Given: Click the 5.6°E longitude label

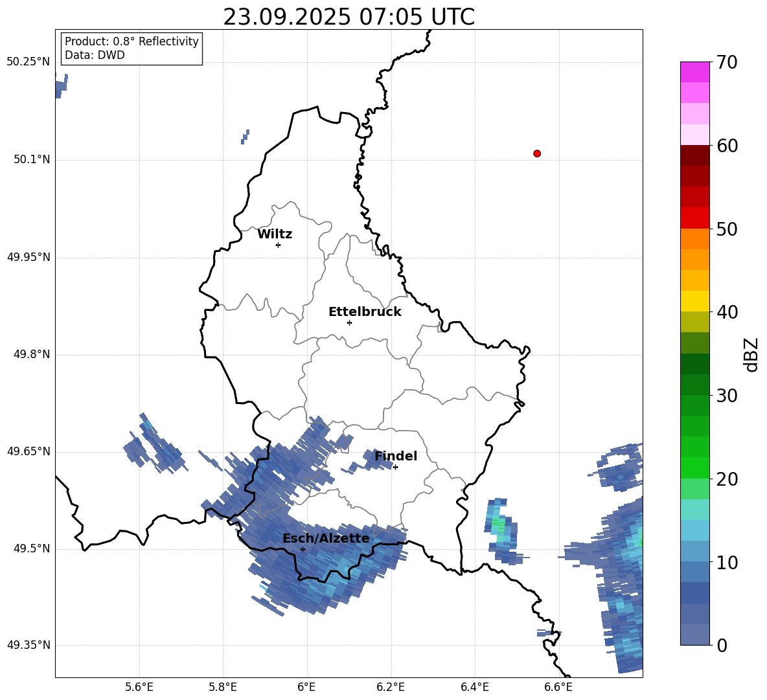Looking at the screenshot, I should pyautogui.click(x=139, y=687).
